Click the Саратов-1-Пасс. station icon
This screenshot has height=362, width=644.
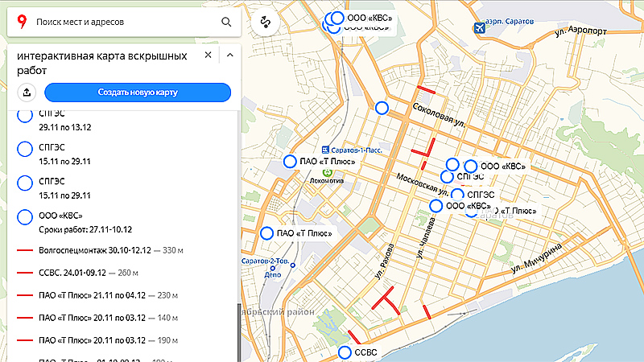pyautogui.click(x=324, y=150)
